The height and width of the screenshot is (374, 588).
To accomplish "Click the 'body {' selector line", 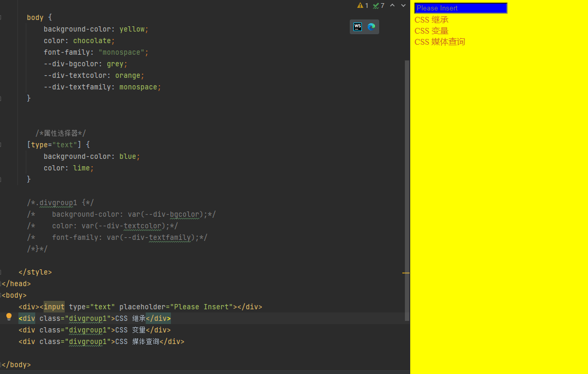I will point(39,18).
